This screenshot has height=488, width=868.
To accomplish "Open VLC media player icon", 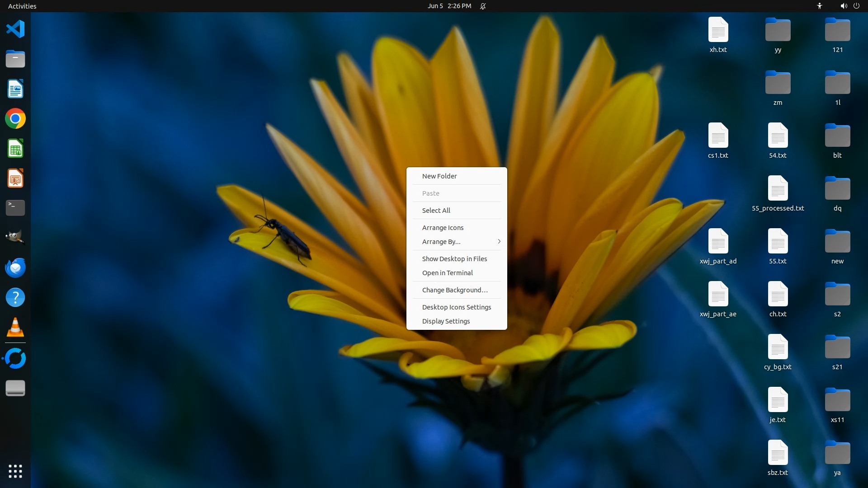I will (15, 327).
